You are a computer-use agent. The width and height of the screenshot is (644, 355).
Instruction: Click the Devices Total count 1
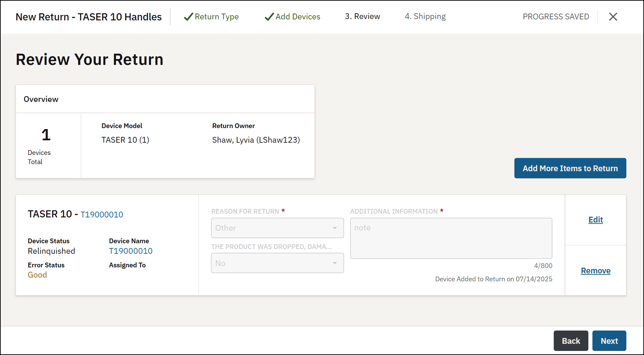[46, 135]
